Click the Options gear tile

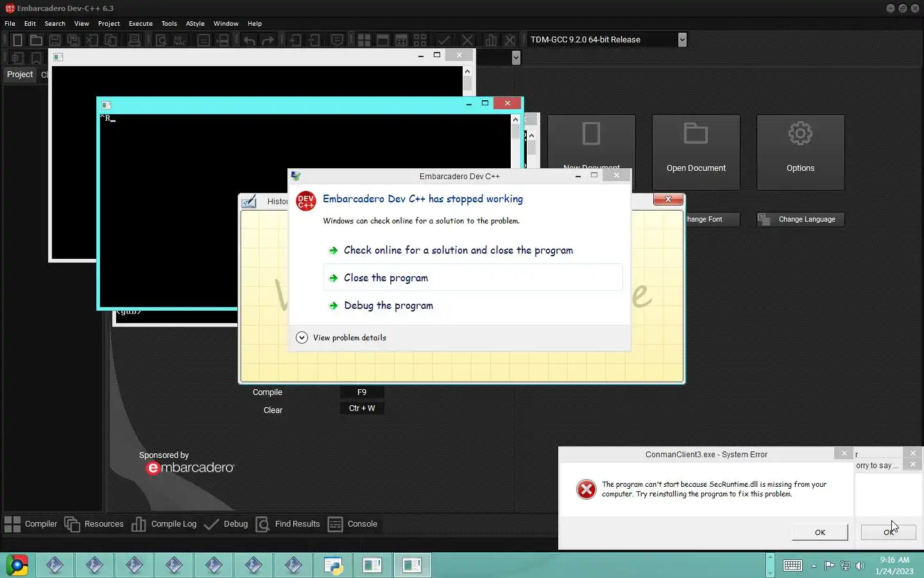coord(801,152)
